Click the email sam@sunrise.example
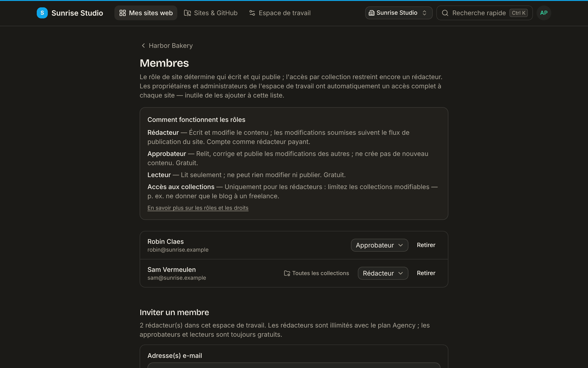 [177, 278]
